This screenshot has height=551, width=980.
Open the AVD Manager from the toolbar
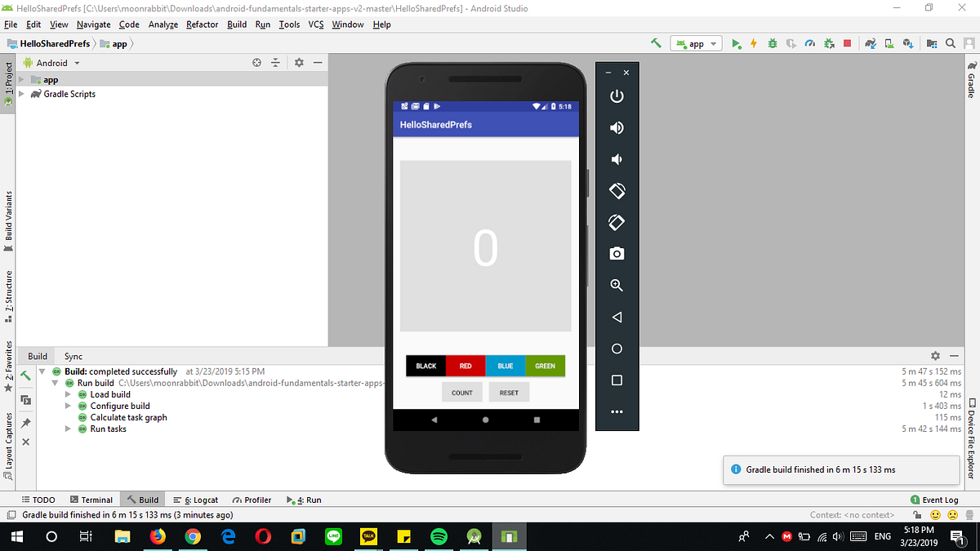[x=889, y=43]
